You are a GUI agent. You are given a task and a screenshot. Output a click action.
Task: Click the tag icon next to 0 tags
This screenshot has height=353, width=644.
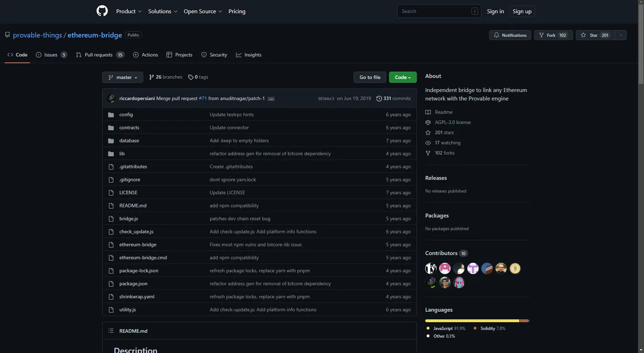point(191,77)
